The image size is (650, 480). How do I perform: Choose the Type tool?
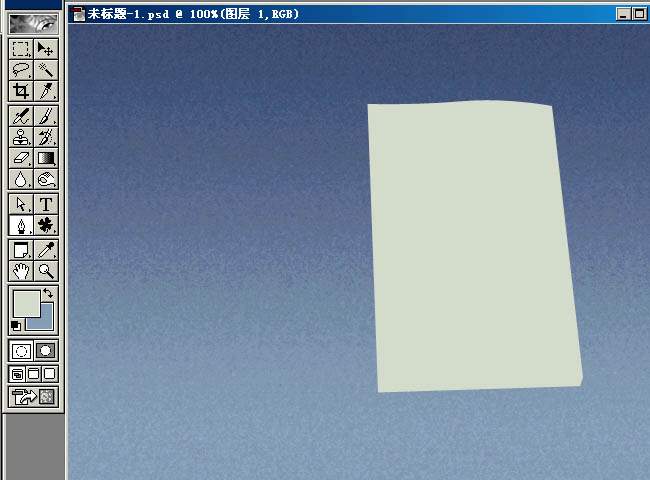46,204
